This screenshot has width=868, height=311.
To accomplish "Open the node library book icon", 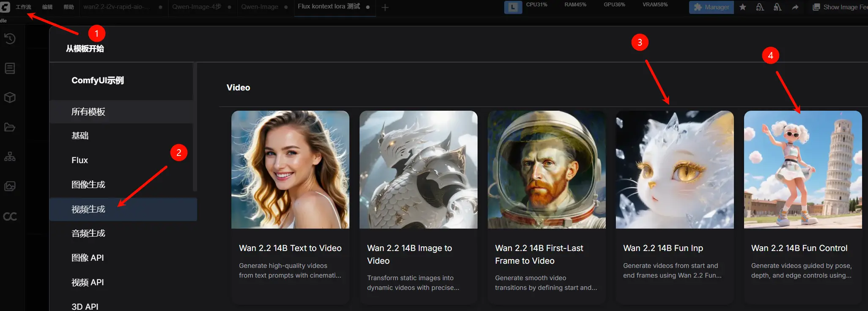I will [x=10, y=68].
